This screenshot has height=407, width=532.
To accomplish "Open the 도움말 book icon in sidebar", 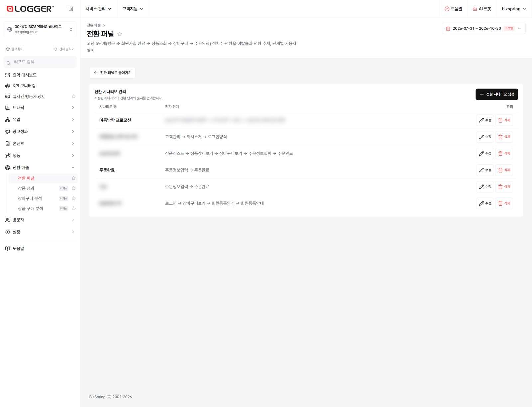I will pos(7,249).
